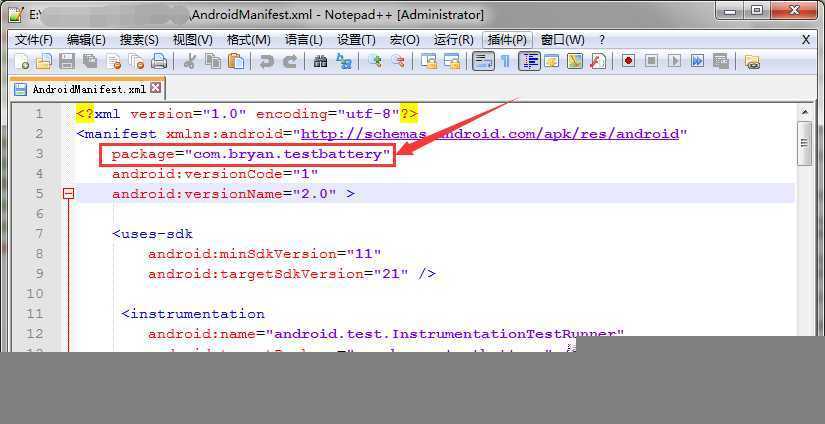Viewport: 825px width, 424px height.
Task: Open the 视图(V) menu
Action: (193, 39)
